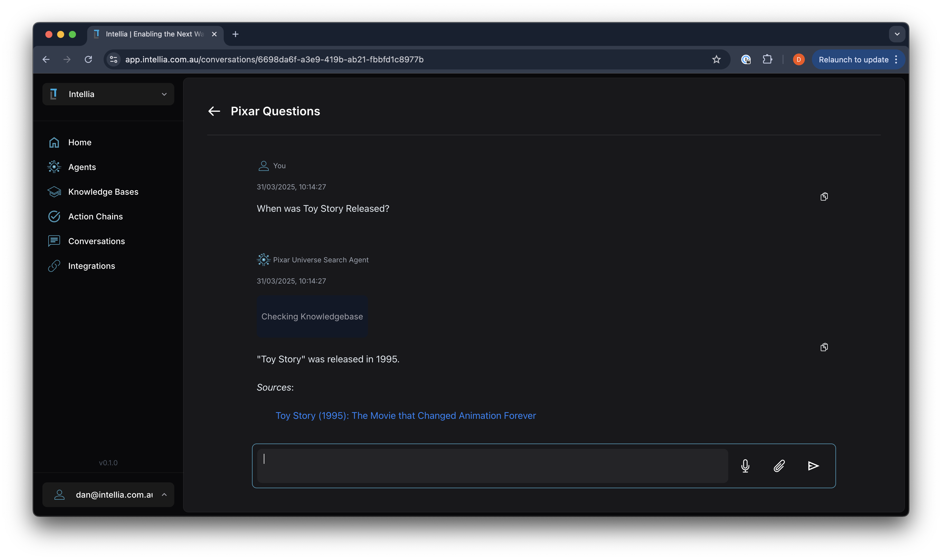Click the '"Toy Story" was released in 1995.' text
Viewport: 942px width, 560px height.
pyautogui.click(x=328, y=359)
